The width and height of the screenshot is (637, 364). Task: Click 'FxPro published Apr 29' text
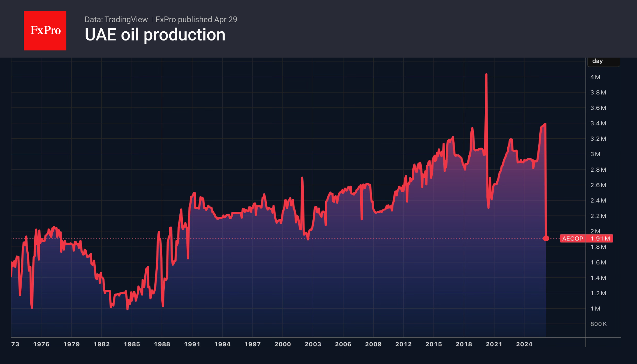point(196,19)
